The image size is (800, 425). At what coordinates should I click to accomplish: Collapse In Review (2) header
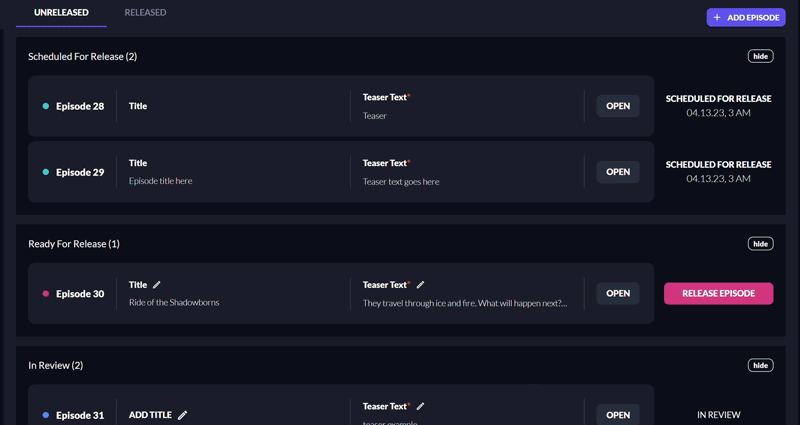coord(56,365)
